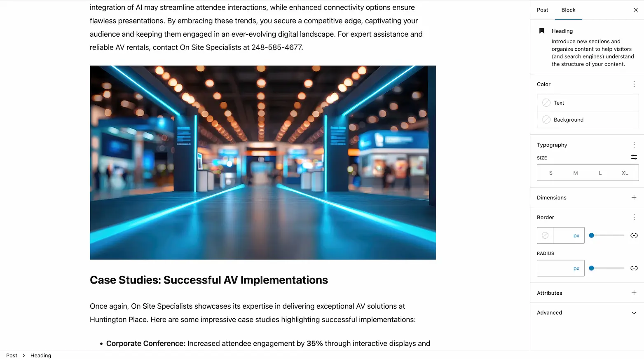Open the Color options menu
644x359 pixels.
pyautogui.click(x=634, y=84)
